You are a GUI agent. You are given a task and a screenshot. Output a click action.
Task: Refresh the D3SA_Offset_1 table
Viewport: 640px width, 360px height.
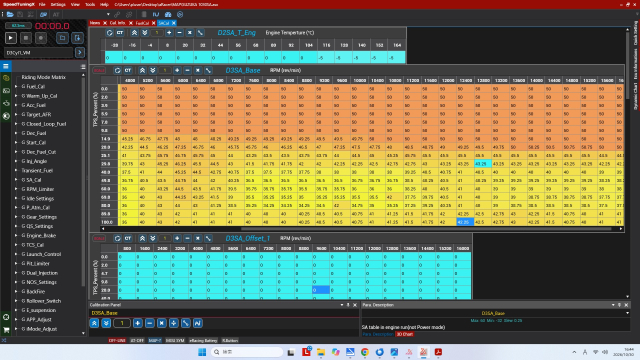[117, 238]
